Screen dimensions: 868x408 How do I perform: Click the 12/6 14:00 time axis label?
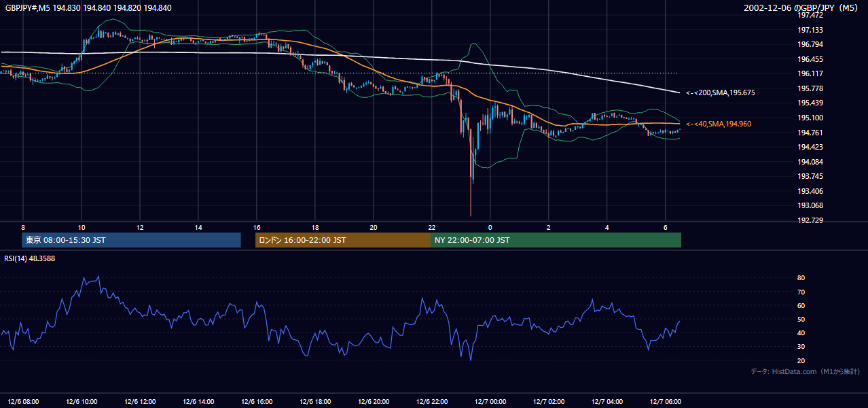(x=198, y=401)
